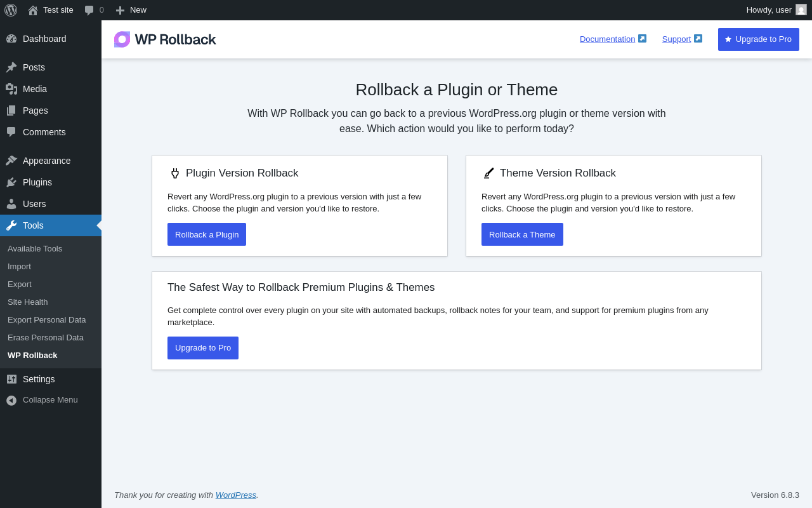Screen dimensions: 812x508
Task: Click the user avatar icon
Action: point(801,10)
